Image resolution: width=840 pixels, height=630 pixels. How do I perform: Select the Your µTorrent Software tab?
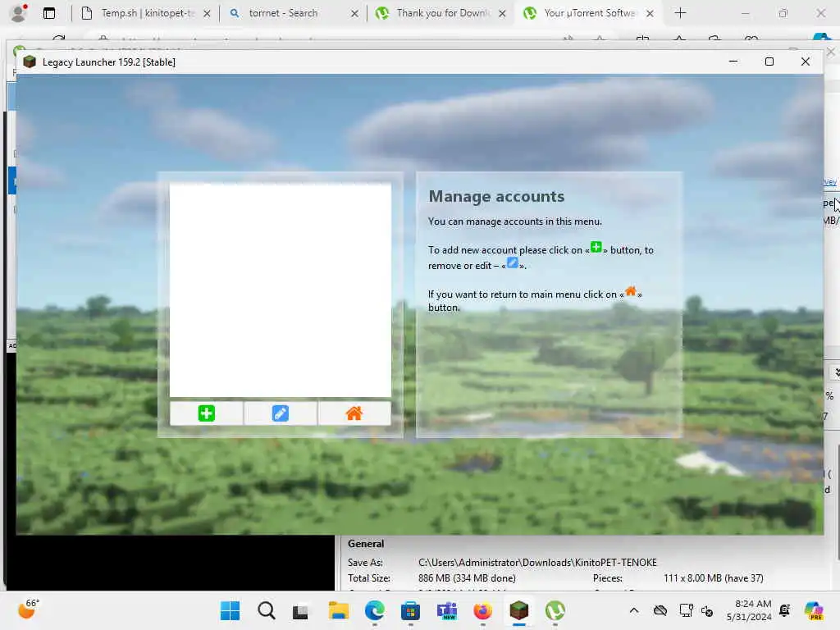[589, 13]
